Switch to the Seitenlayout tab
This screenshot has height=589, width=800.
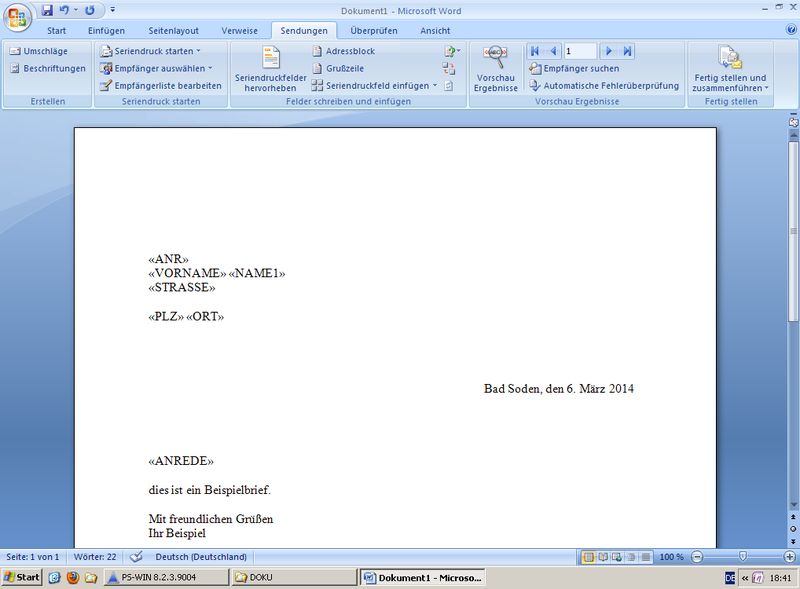click(173, 31)
